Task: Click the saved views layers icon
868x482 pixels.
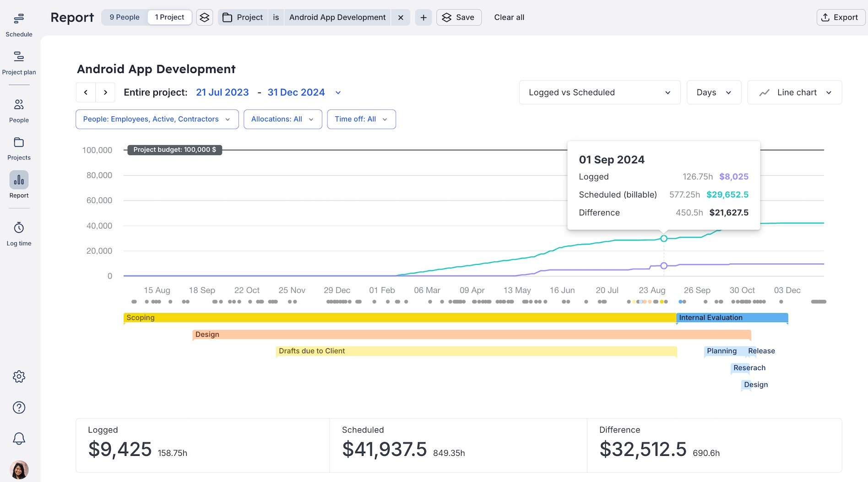Action: point(205,17)
